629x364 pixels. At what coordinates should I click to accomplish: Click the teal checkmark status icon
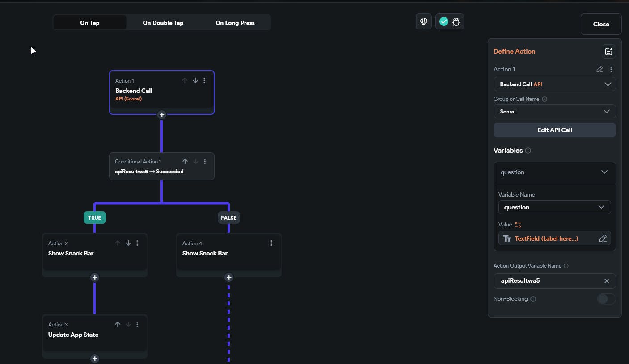point(443,21)
